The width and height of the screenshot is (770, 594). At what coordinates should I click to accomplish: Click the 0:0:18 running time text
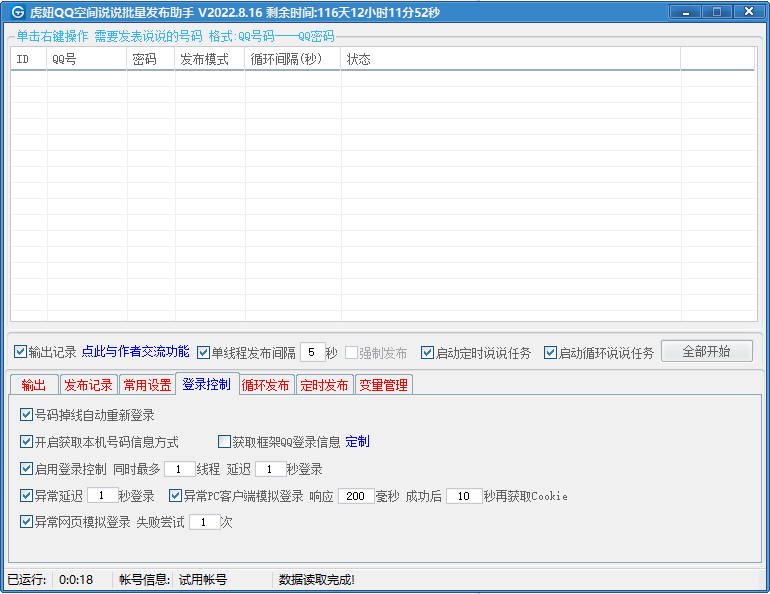[x=76, y=580]
